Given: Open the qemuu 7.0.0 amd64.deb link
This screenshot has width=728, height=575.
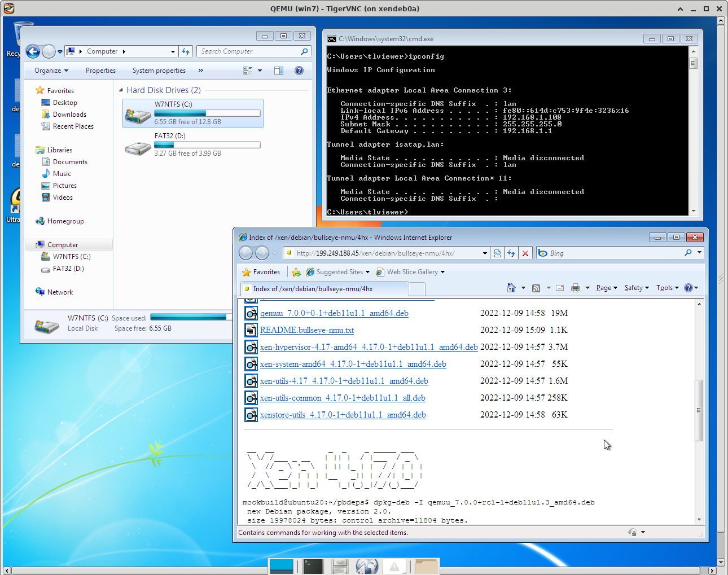Looking at the screenshot, I should 334,313.
